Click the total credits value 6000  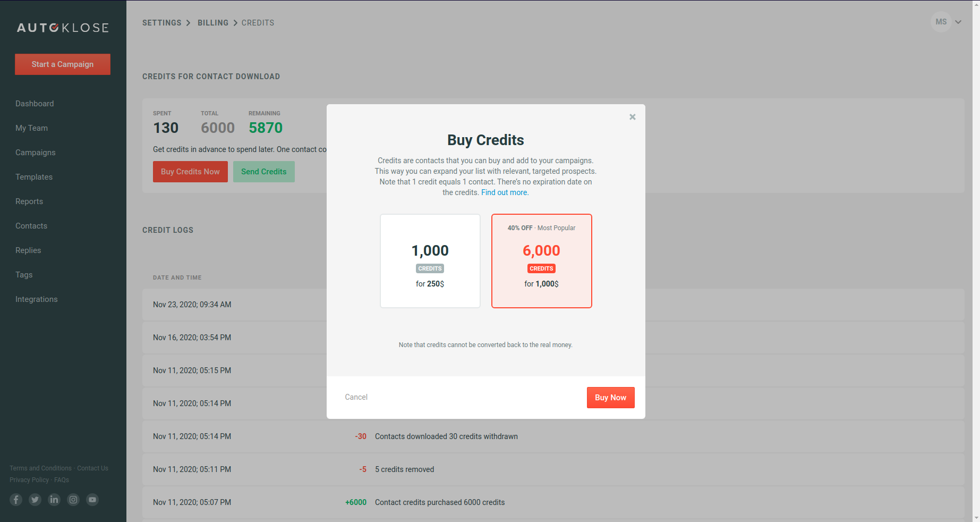218,128
